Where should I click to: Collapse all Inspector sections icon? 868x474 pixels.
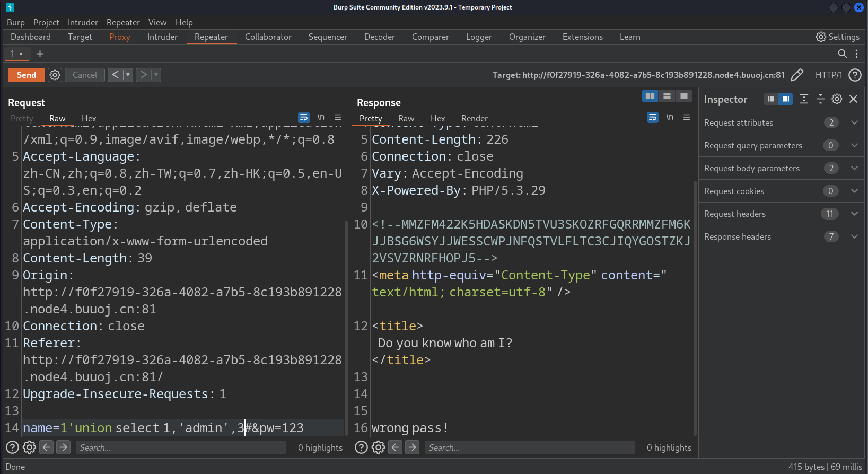point(820,99)
